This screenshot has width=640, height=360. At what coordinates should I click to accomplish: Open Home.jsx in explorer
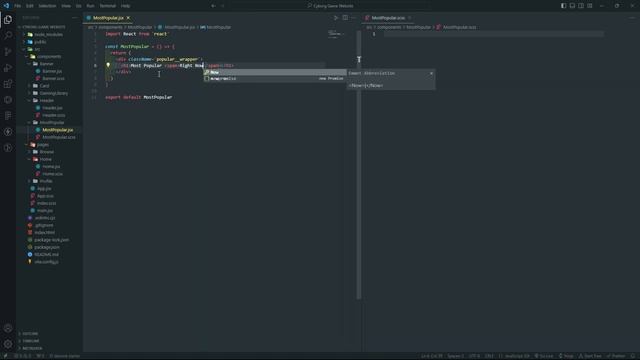click(x=51, y=167)
